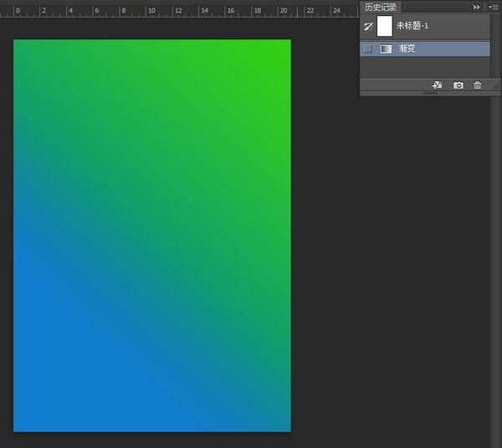Open the 历史记录 panel flyout menu icon

coord(493,7)
